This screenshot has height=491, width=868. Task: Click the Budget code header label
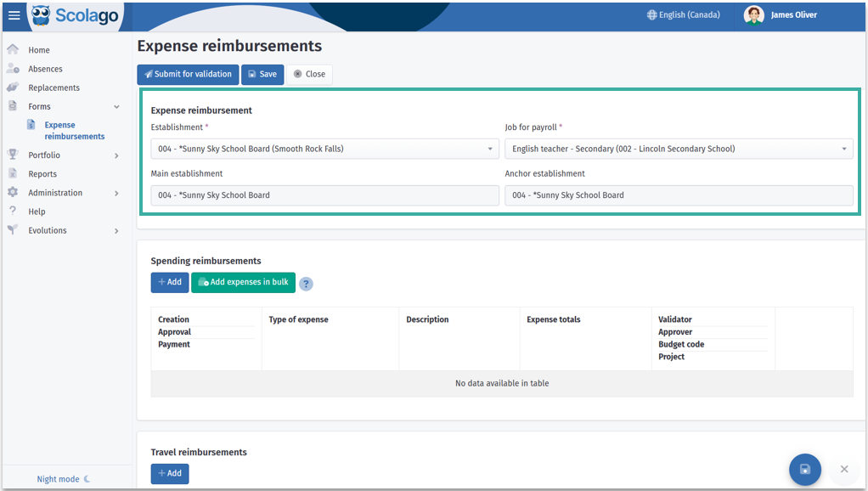[x=681, y=344]
